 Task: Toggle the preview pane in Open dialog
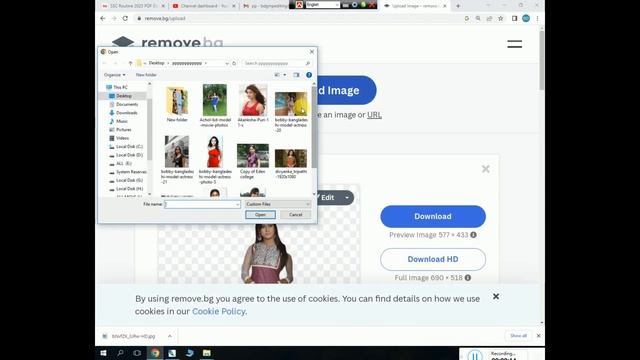pyautogui.click(x=296, y=75)
